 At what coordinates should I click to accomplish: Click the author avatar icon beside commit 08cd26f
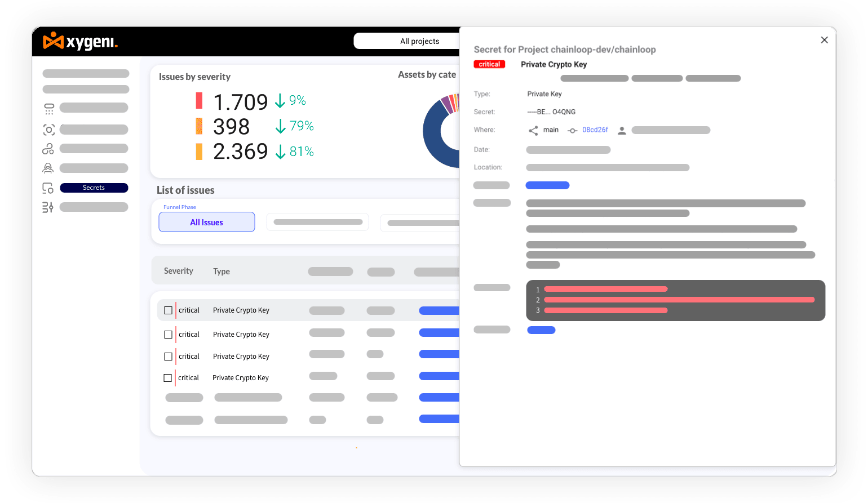[x=622, y=130]
